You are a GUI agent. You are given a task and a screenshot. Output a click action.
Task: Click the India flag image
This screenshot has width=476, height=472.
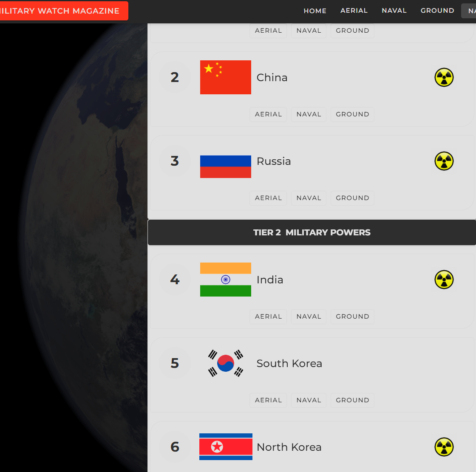click(226, 280)
